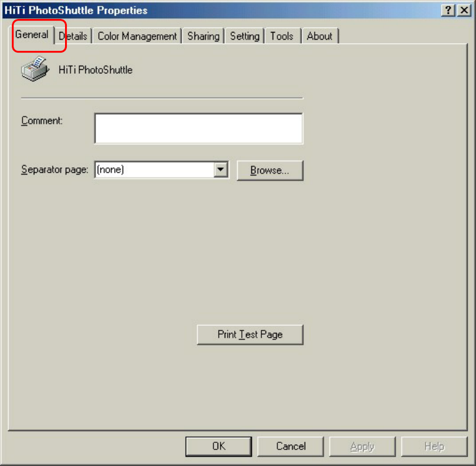Close the HiTi PhotoShuttle Properties dialog
Screen dimensions: 476x466
click(x=464, y=10)
